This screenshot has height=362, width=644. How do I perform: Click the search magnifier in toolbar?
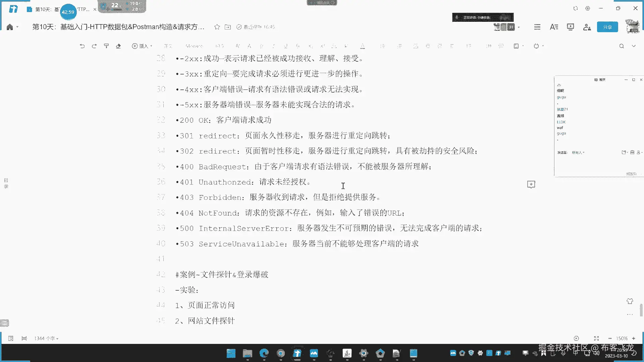[x=622, y=46]
